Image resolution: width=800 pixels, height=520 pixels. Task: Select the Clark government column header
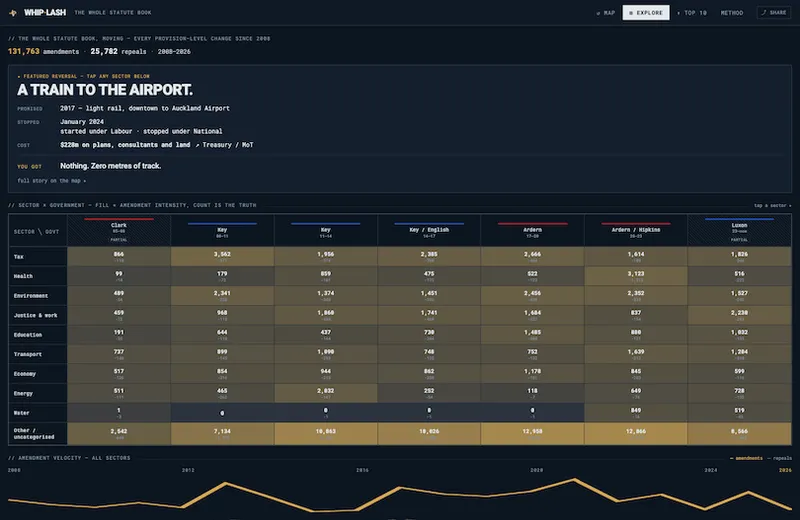coord(119,230)
